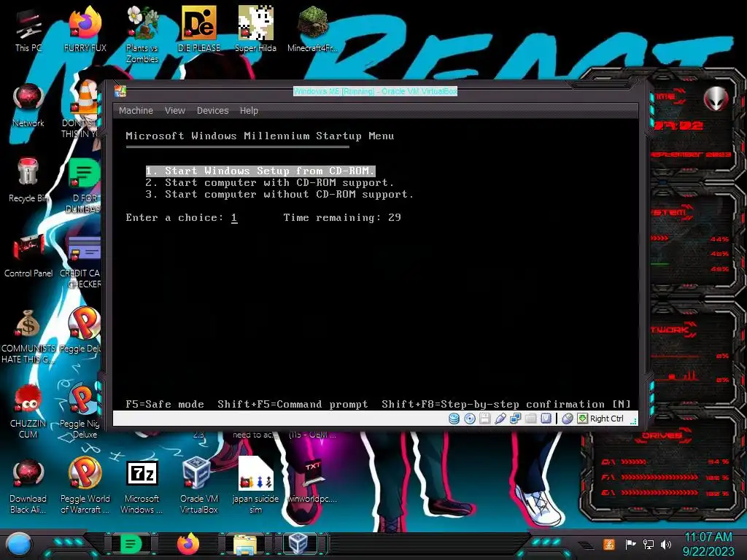Open the Download Black Ali... desktop icon
Screen dimensions: 747x560
(x=28, y=486)
